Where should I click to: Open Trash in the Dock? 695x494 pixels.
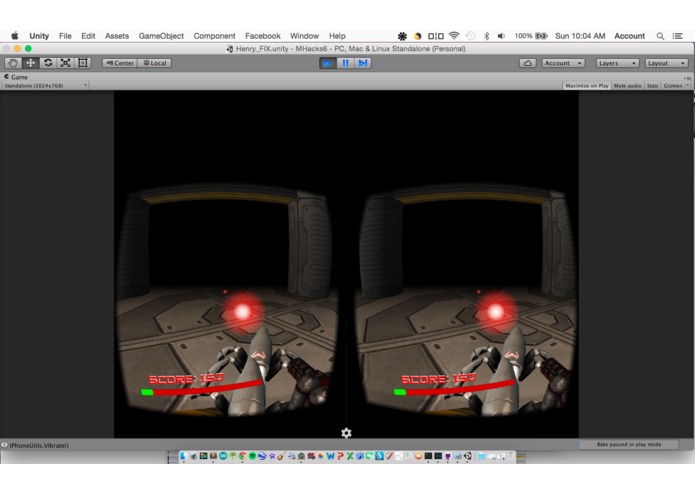(511, 456)
